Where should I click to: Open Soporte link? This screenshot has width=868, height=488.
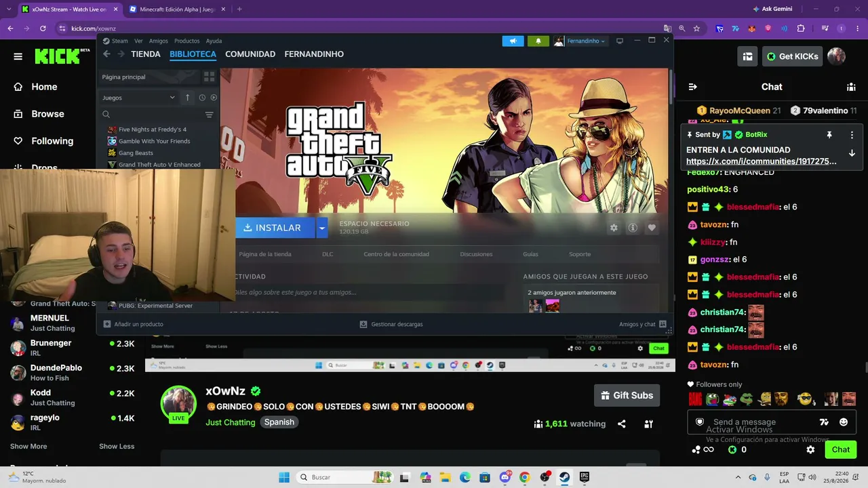[x=580, y=254]
